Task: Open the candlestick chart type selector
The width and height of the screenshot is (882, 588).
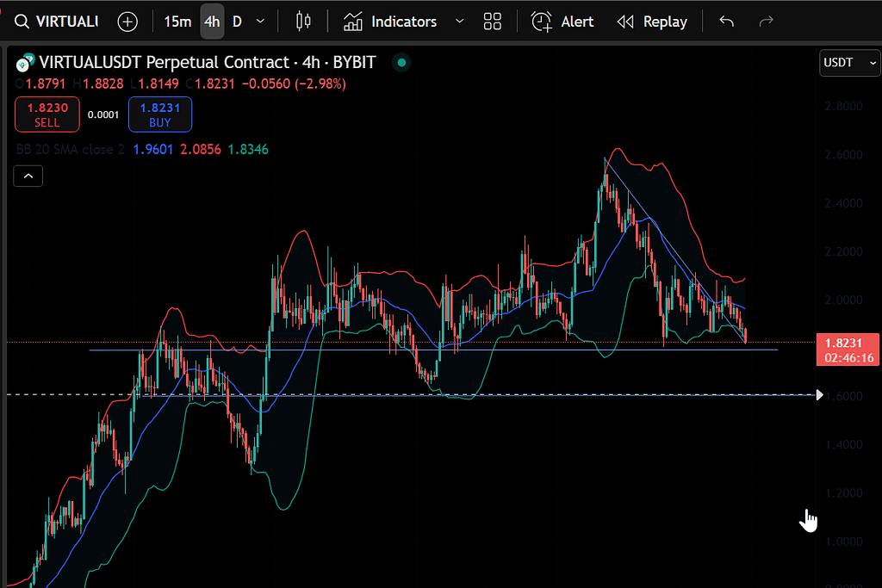Action: [x=302, y=22]
